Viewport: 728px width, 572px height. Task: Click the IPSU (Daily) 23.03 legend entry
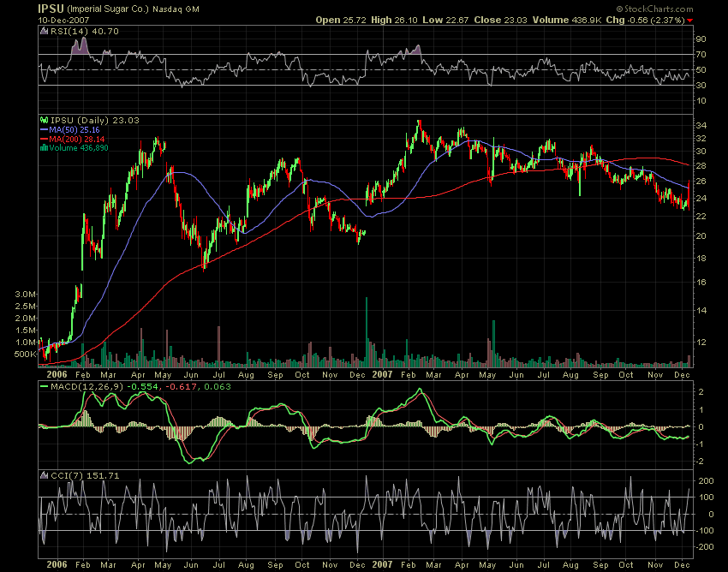pyautogui.click(x=95, y=120)
